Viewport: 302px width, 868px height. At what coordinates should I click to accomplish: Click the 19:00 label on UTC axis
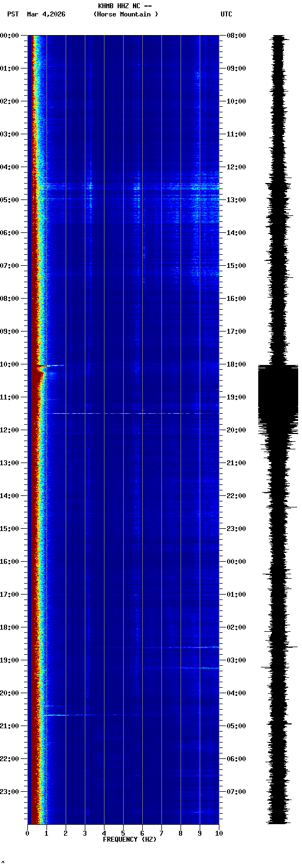tap(236, 397)
